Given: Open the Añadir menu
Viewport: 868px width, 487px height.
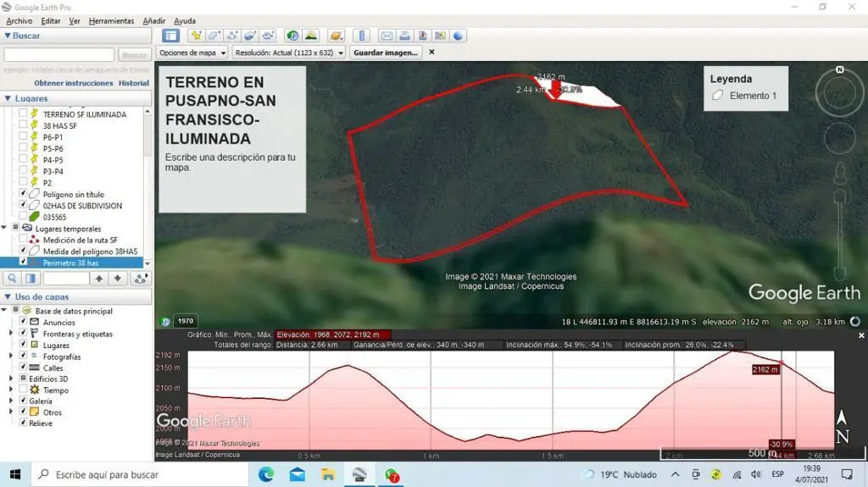Looking at the screenshot, I should point(154,20).
